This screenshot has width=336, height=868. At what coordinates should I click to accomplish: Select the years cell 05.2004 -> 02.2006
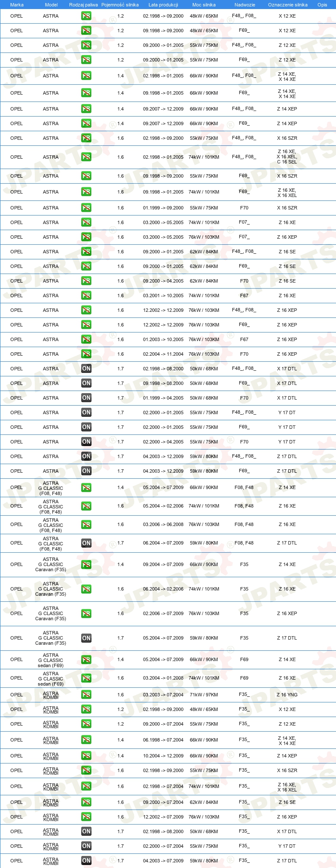[163, 506]
